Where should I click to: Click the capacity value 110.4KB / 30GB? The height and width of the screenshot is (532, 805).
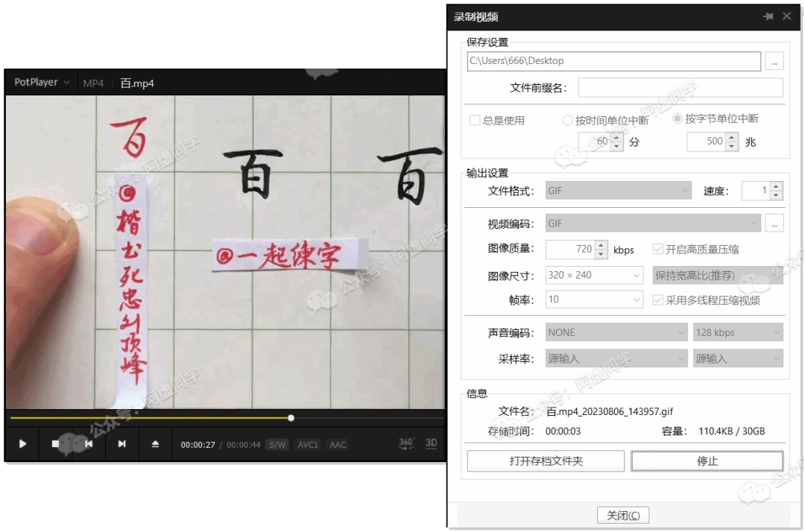732,431
